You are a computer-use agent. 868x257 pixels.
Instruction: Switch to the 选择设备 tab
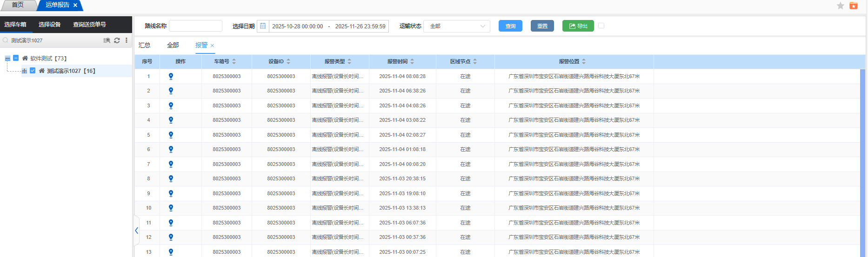click(x=49, y=25)
